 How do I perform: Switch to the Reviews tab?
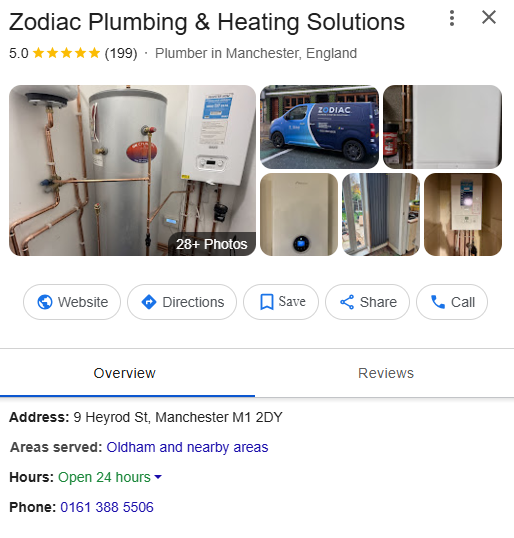(x=386, y=373)
